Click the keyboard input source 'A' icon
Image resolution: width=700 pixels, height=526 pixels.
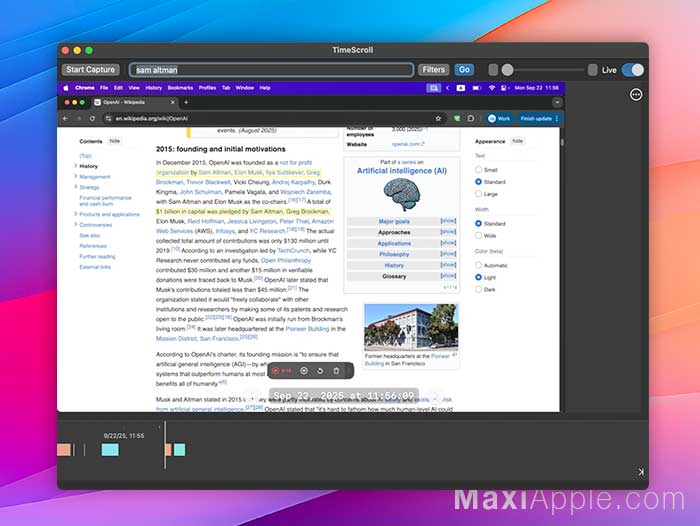point(461,88)
